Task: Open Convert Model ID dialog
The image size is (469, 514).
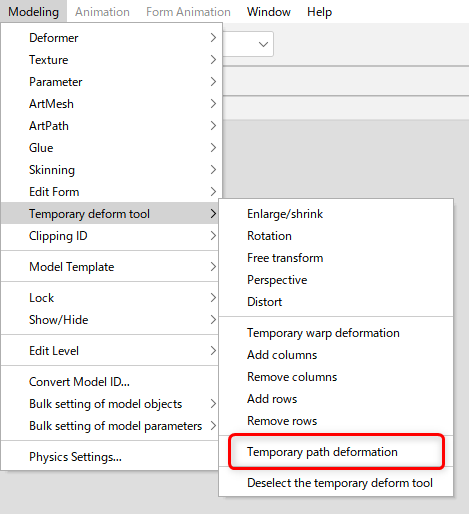Action: pos(110,382)
